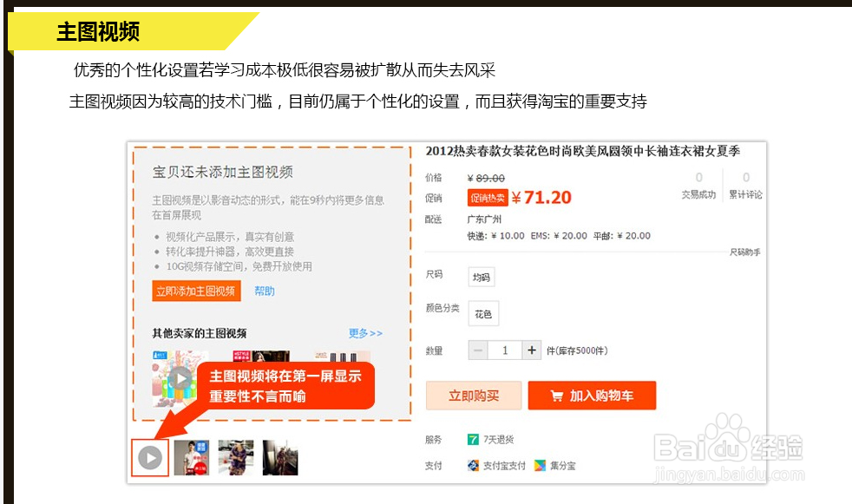The width and height of the screenshot is (852, 504).
Task: Click the minus icon to decrease quantity
Action: 477,350
